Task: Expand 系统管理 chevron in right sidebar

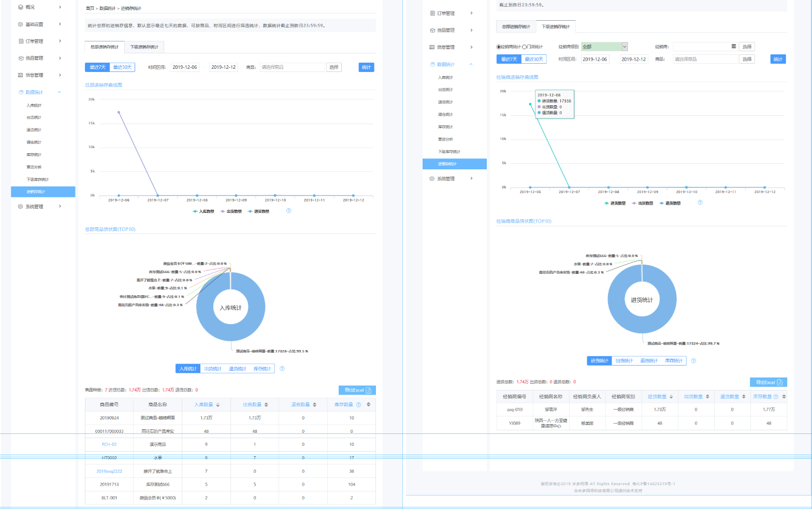Action: coord(471,179)
